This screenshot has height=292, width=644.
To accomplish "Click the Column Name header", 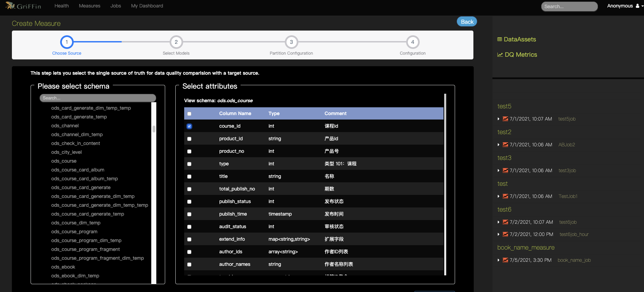I will coord(235,113).
